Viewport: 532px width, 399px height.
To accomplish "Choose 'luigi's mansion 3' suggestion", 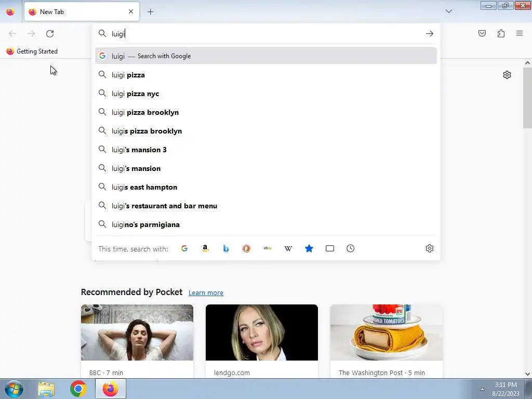I will point(266,149).
